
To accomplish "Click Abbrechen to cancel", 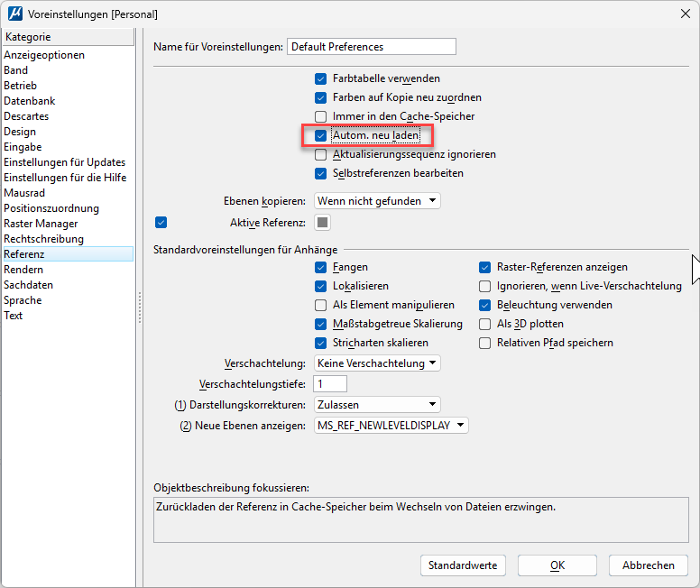I will 649,565.
